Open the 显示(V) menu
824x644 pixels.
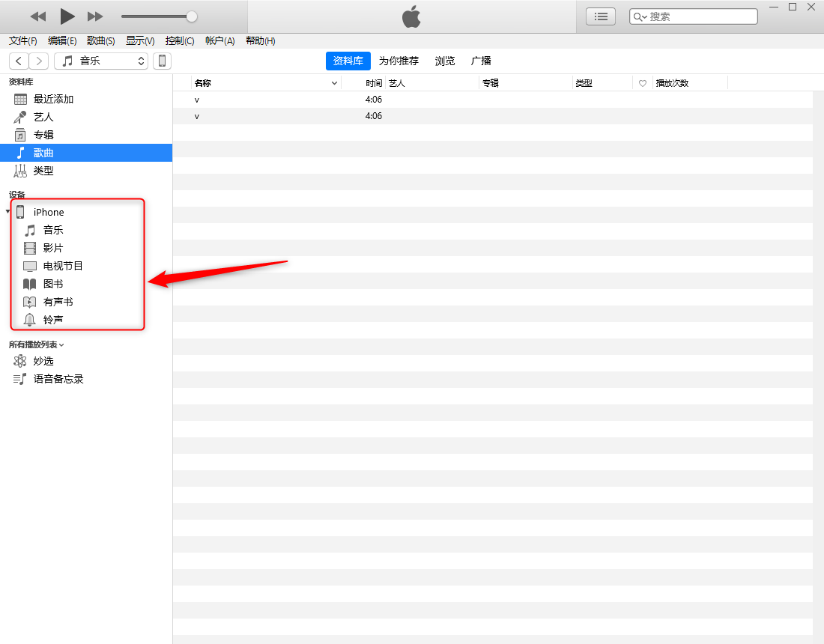point(140,41)
